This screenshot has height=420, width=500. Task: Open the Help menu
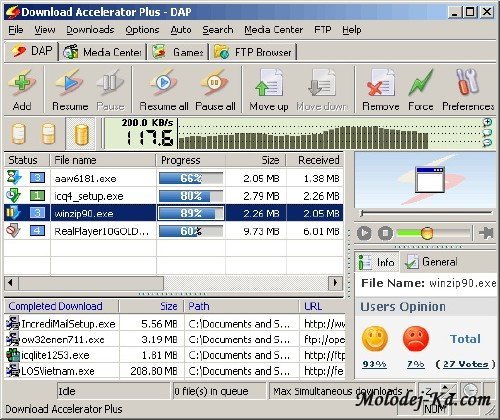[352, 30]
